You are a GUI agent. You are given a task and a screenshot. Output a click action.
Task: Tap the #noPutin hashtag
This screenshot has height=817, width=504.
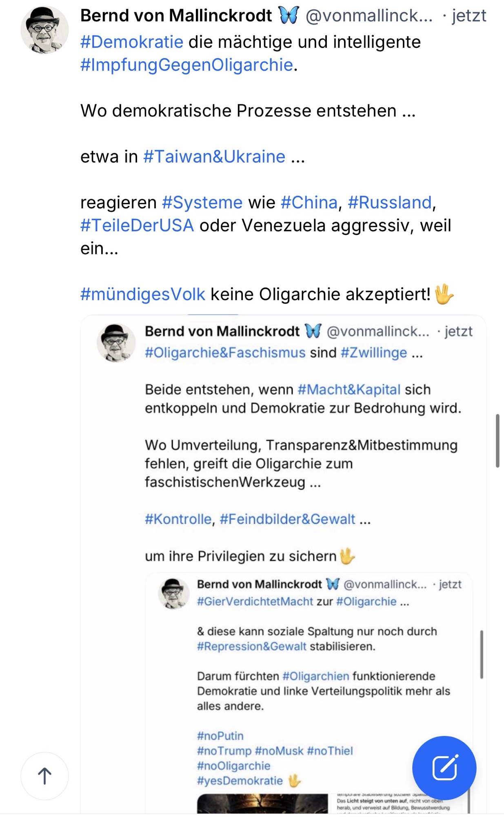(x=220, y=736)
